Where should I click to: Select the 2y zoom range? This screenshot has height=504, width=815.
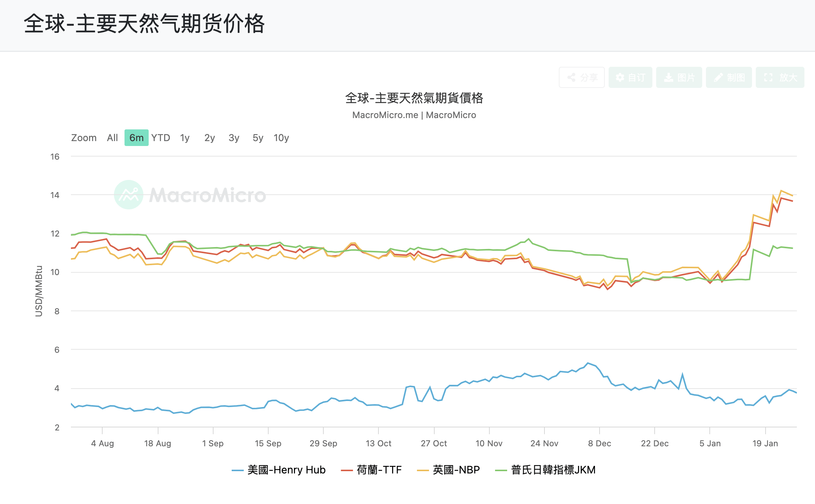pyautogui.click(x=209, y=138)
